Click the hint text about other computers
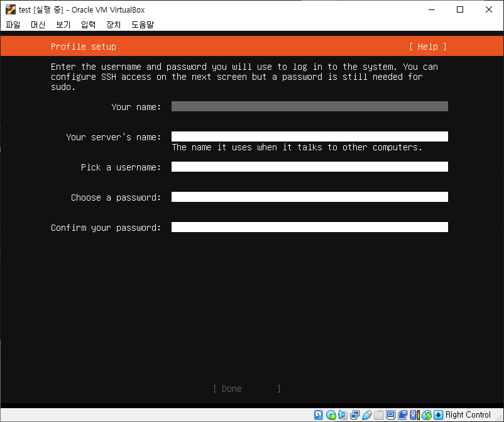 (297, 147)
